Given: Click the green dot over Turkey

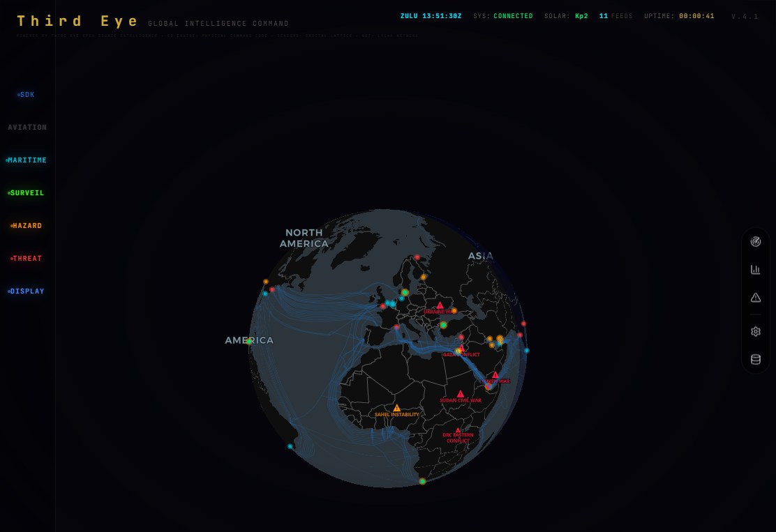Looking at the screenshot, I should (x=443, y=325).
